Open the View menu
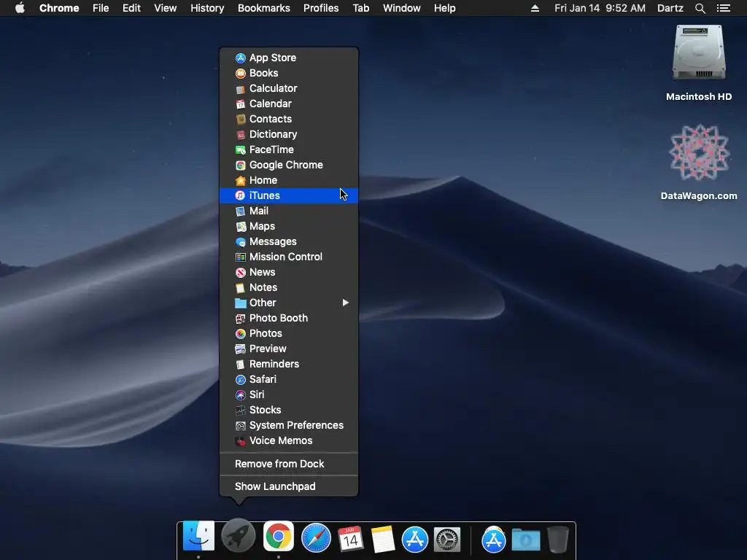Image resolution: width=747 pixels, height=560 pixels. [166, 8]
